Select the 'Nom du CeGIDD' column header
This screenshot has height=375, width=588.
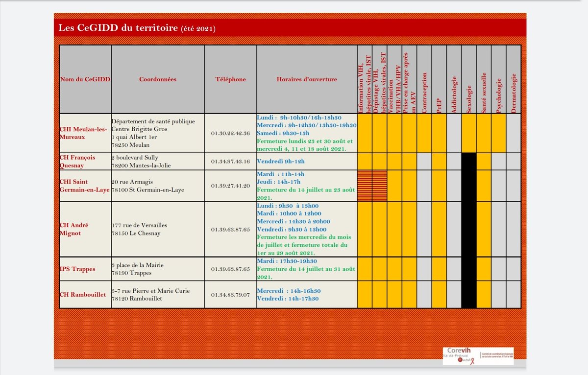coord(85,79)
